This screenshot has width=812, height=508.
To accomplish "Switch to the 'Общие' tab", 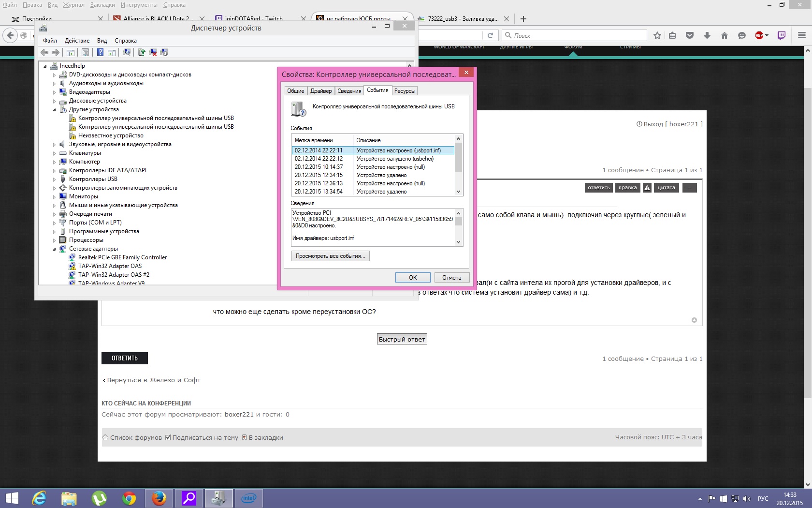I will (295, 91).
